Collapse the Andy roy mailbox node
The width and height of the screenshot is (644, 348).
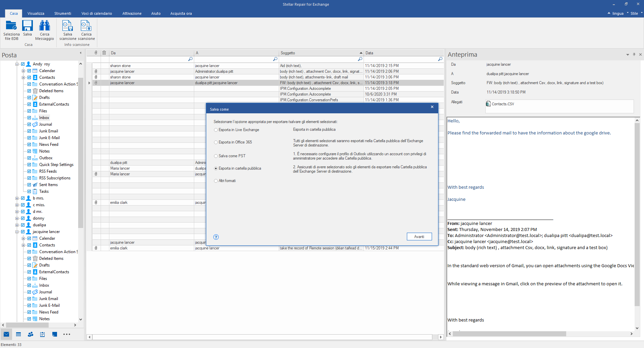click(17, 64)
